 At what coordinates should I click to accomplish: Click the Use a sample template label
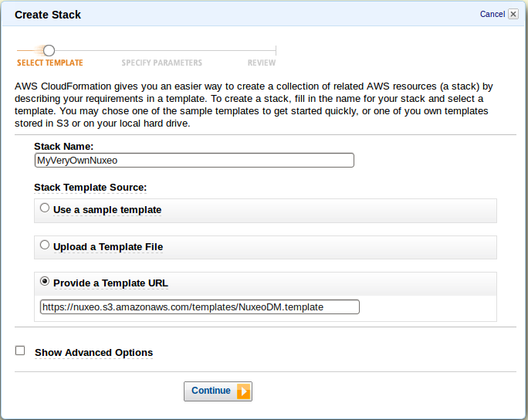click(x=107, y=210)
